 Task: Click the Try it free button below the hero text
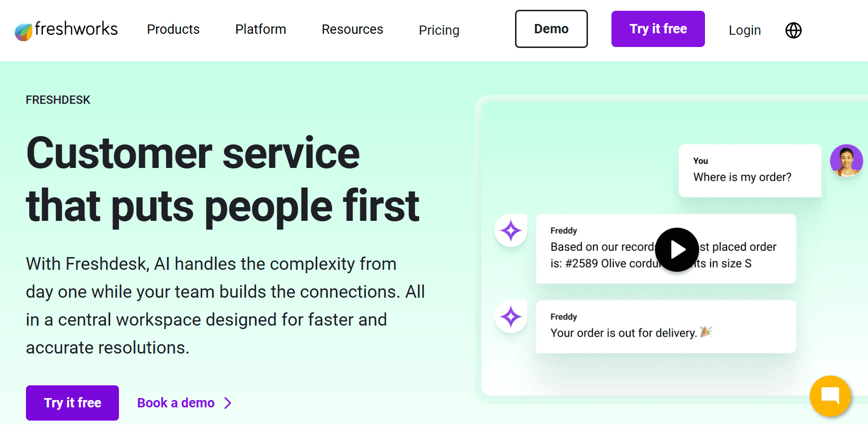point(72,403)
